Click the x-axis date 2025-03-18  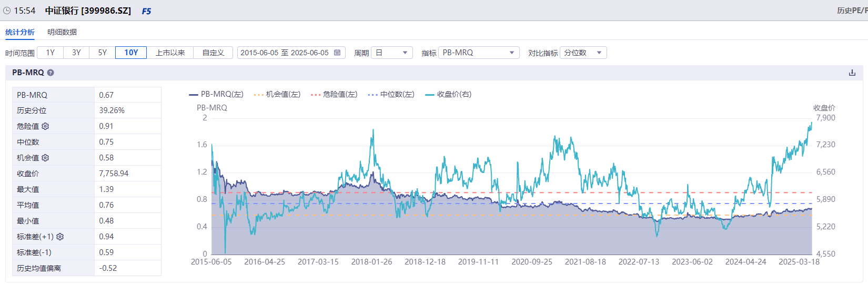pos(799,262)
